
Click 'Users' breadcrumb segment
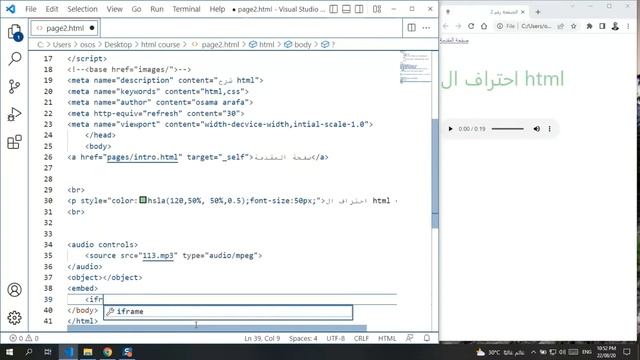pyautogui.click(x=62, y=44)
